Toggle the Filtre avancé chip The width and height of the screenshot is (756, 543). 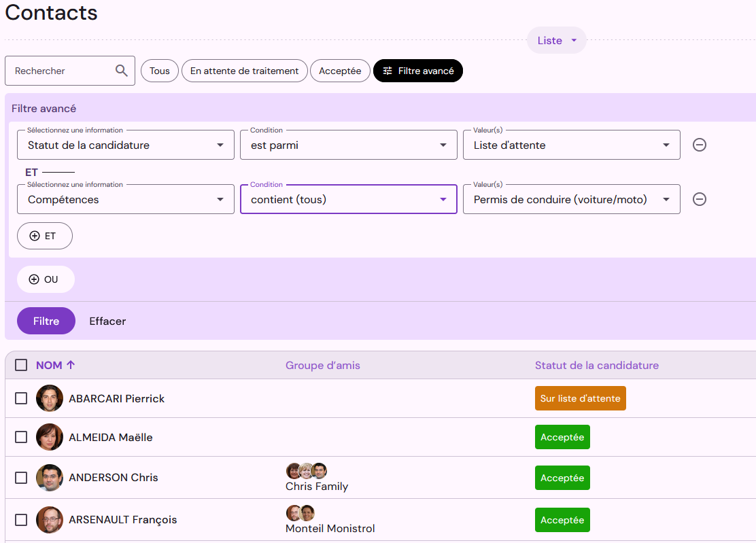418,71
